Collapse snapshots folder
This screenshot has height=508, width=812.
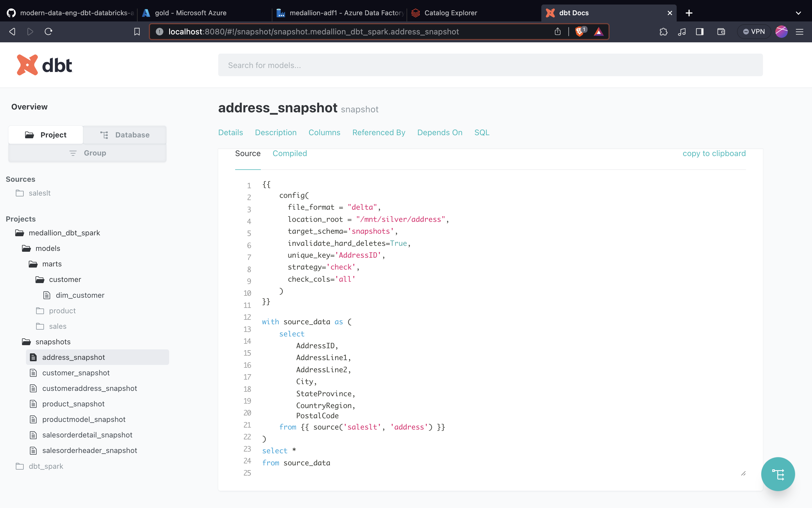(x=46, y=342)
